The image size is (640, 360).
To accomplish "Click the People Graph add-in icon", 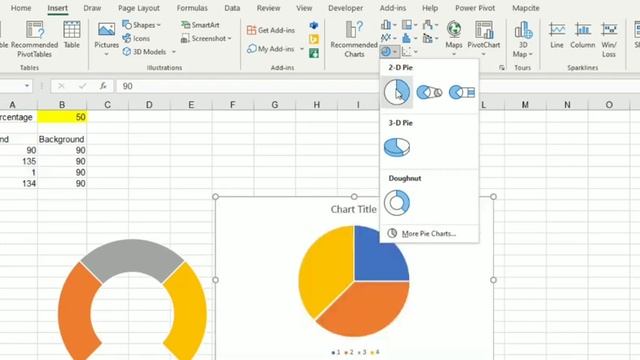I will click(x=314, y=53).
